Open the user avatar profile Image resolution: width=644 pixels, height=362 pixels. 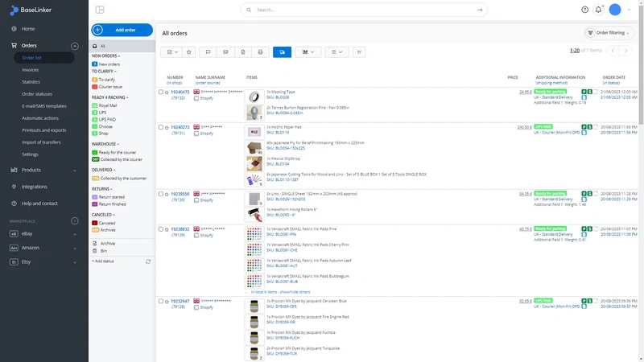(x=615, y=10)
